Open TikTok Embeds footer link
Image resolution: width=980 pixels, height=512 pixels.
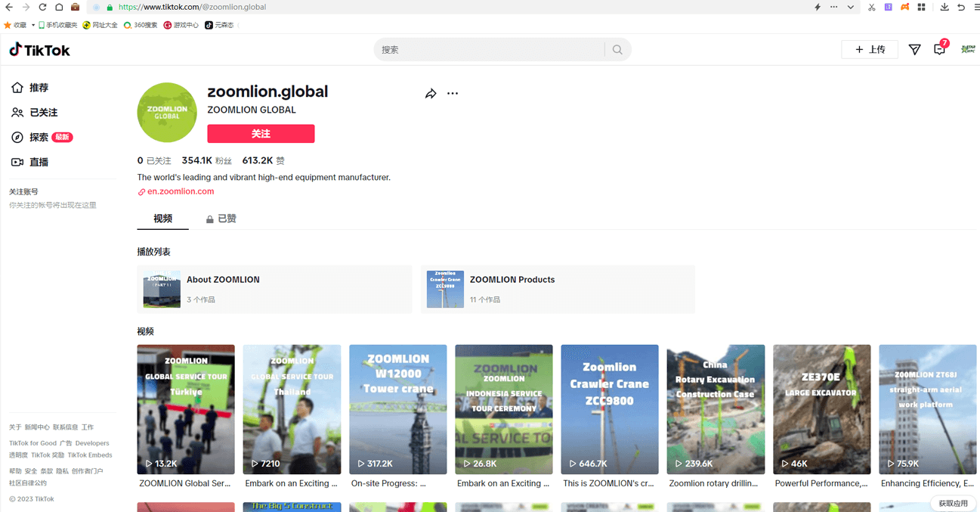pos(90,455)
